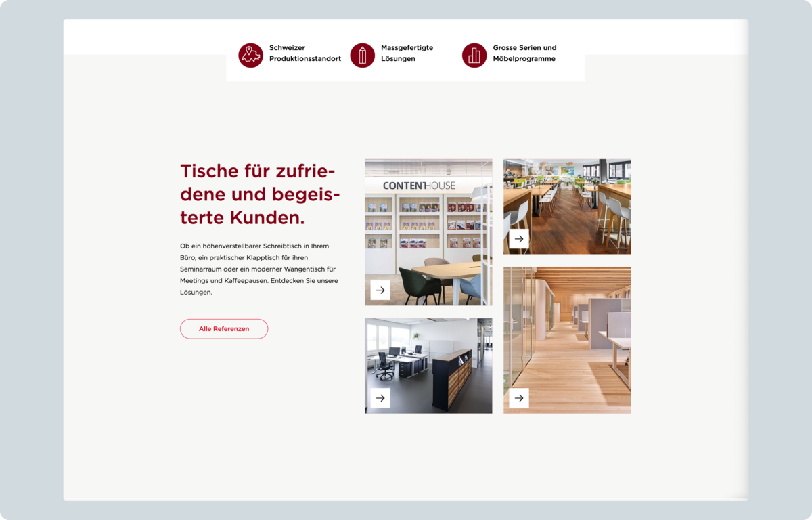
Task: Select the 'Schweizer Produktionsstandort' label
Action: coord(304,53)
